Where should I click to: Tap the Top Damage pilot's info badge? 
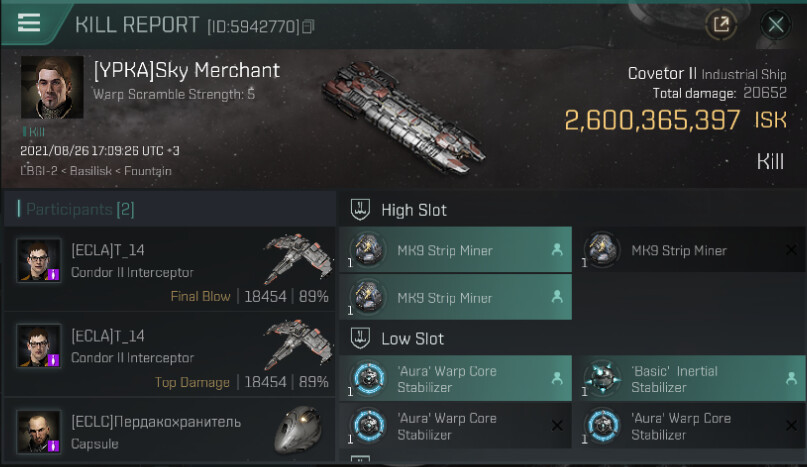tap(54, 359)
